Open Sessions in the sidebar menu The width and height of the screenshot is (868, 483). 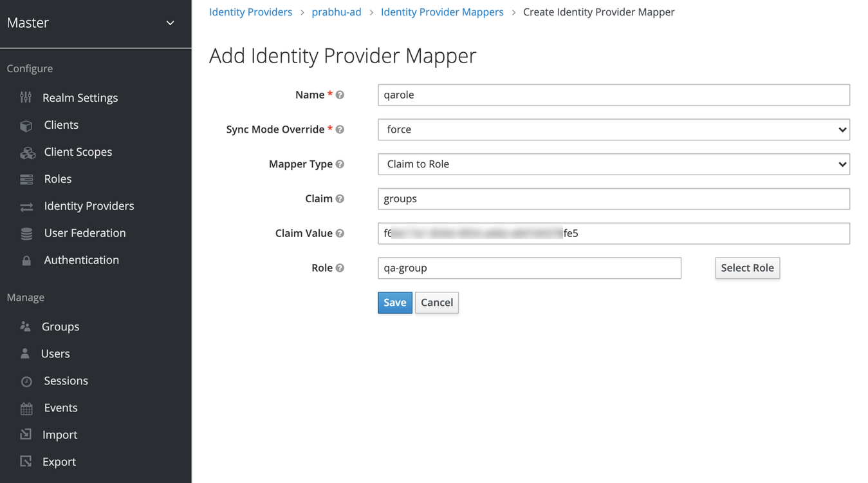66,381
